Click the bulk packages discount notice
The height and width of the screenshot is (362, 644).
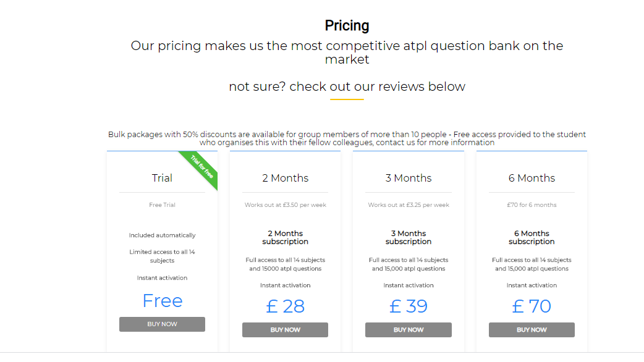click(347, 138)
